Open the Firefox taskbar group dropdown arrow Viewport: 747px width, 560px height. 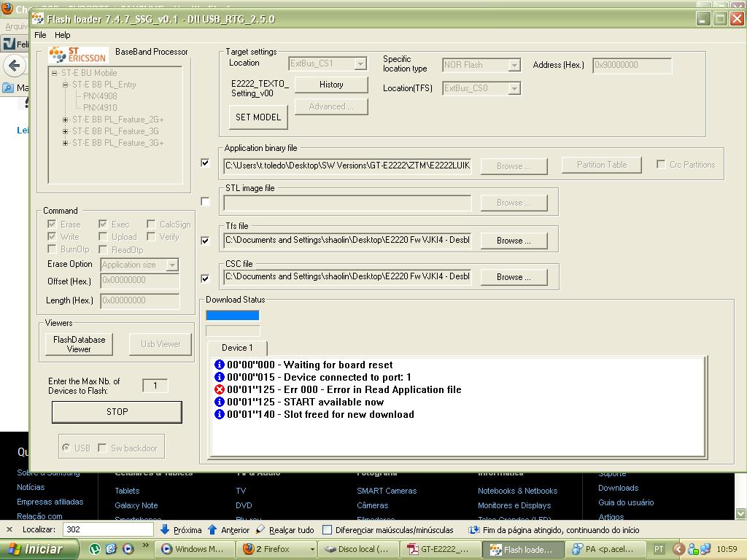pyautogui.click(x=312, y=549)
